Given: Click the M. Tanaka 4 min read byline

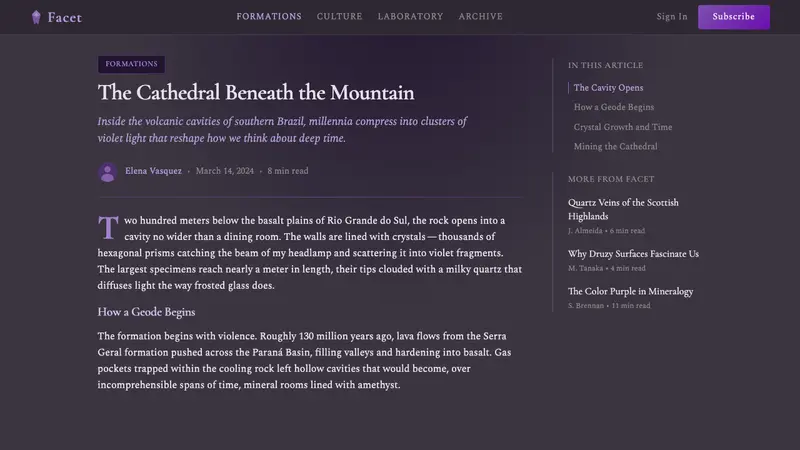Looking at the screenshot, I should [x=607, y=268].
